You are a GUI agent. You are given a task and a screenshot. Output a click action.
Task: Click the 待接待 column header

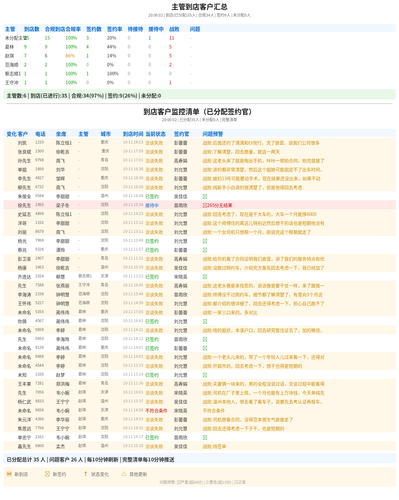coord(135,29)
